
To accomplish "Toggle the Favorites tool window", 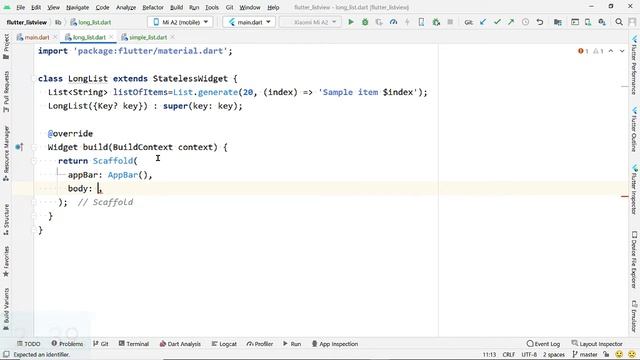I will 6,262.
